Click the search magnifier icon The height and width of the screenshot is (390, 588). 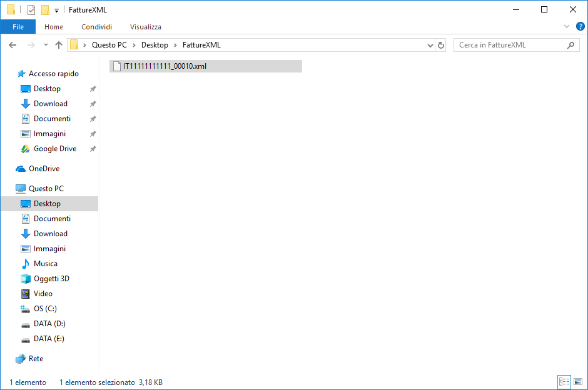click(570, 45)
